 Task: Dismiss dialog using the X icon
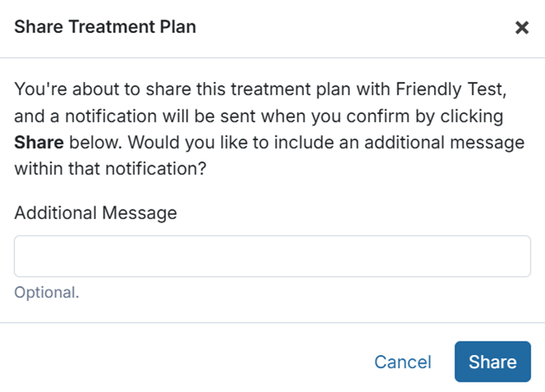[x=521, y=28]
